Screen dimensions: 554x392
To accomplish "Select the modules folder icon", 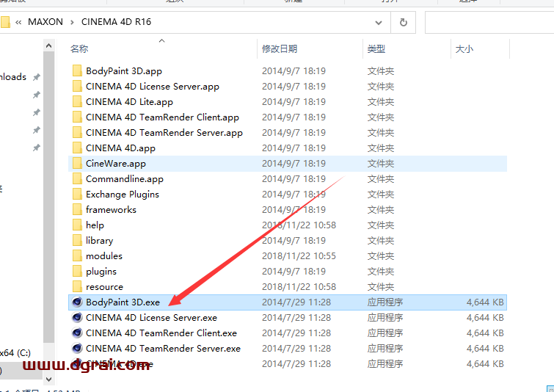I will tap(77, 256).
